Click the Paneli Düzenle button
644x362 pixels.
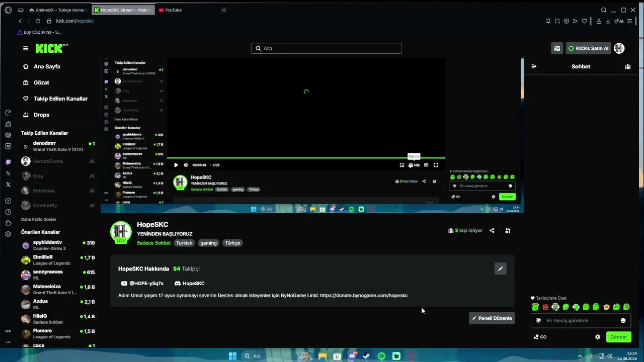[x=492, y=318]
